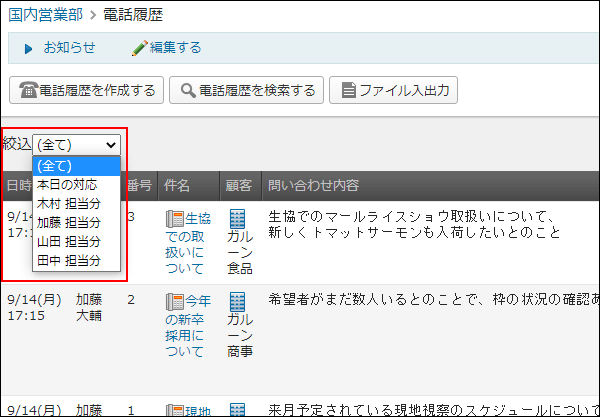
Task: Open the 生協での取扱いについて record link
Action: coord(188,243)
